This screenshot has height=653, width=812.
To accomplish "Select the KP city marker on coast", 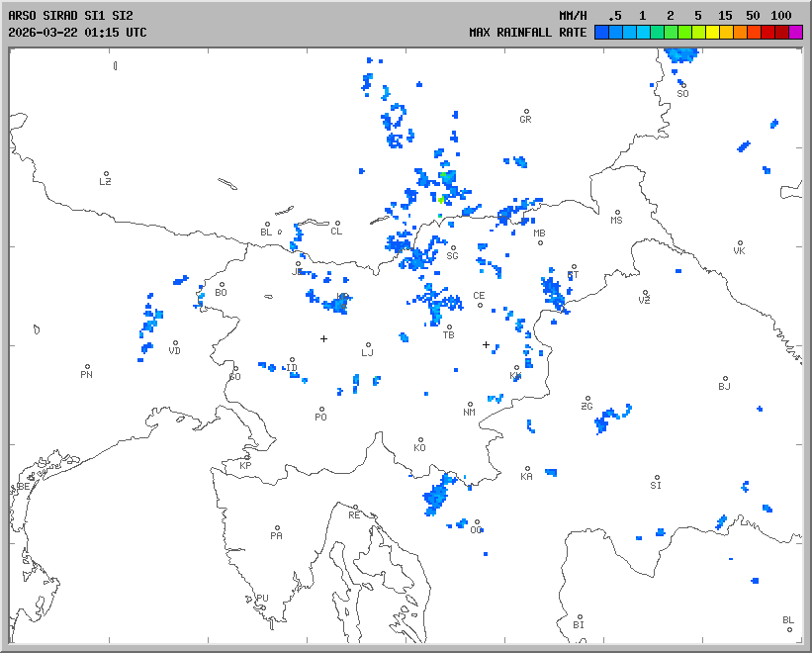I will coord(247,457).
